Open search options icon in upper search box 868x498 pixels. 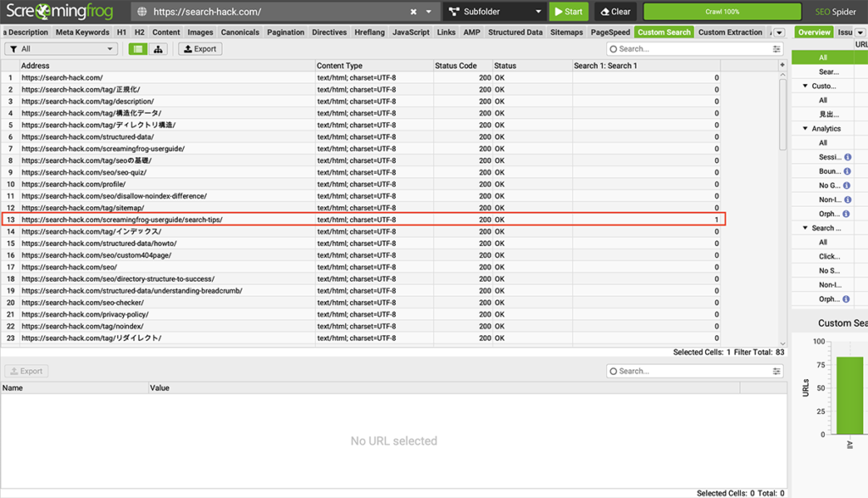click(x=776, y=48)
